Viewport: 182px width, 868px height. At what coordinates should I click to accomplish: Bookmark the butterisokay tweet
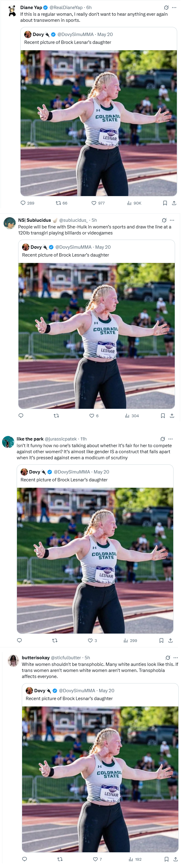(167, 859)
